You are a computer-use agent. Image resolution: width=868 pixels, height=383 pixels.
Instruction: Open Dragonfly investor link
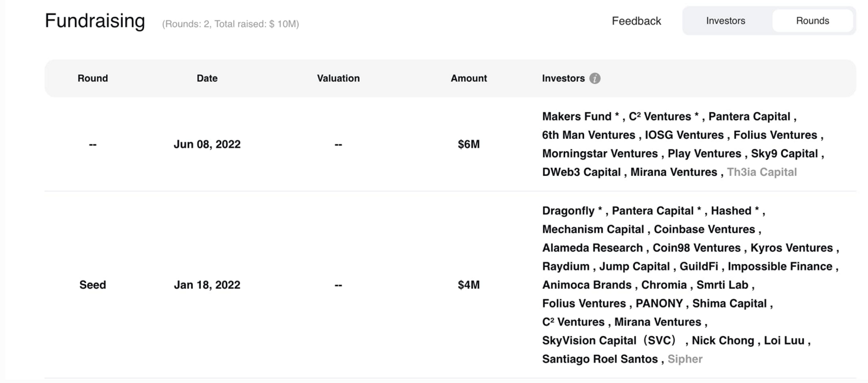[x=568, y=211]
